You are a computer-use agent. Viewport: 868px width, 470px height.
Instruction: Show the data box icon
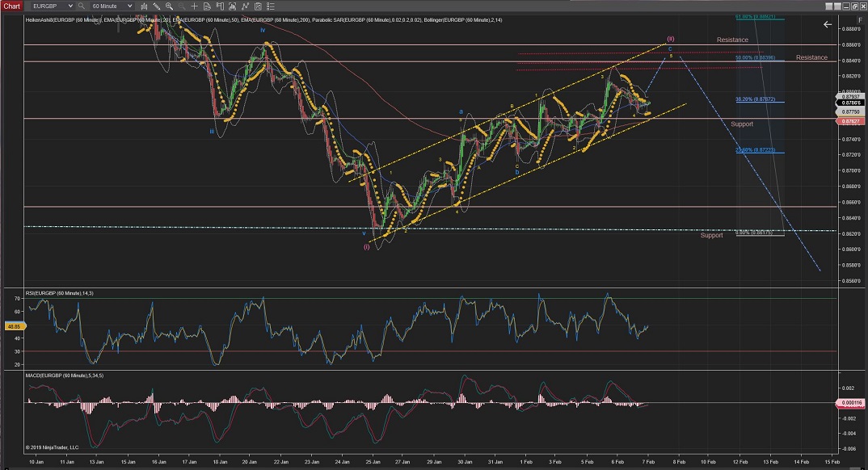tap(207, 6)
